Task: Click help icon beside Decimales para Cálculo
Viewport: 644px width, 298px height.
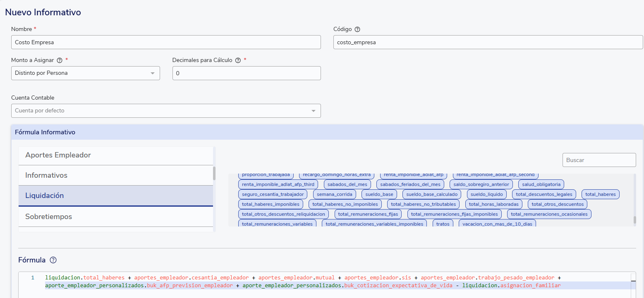Action: coord(238,60)
